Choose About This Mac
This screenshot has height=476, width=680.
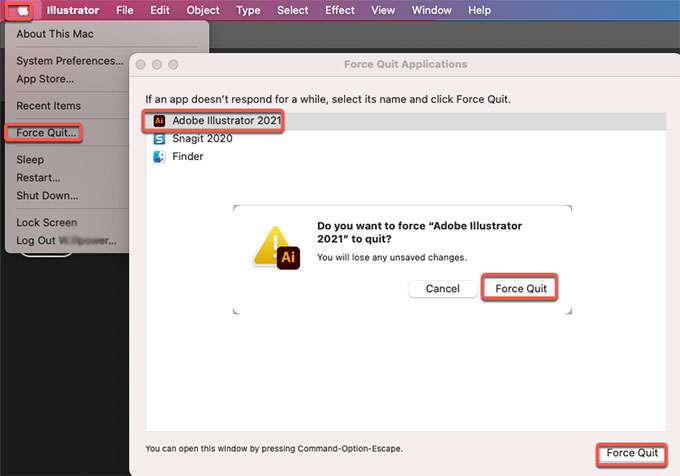point(55,34)
